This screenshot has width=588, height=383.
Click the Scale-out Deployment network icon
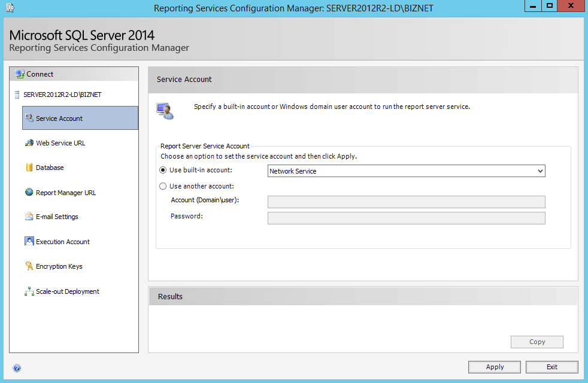point(29,291)
